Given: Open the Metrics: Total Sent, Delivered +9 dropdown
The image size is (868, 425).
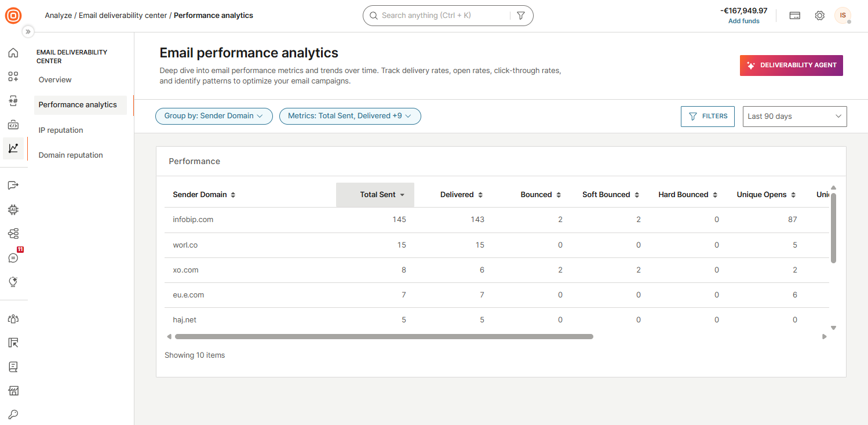Looking at the screenshot, I should 350,116.
